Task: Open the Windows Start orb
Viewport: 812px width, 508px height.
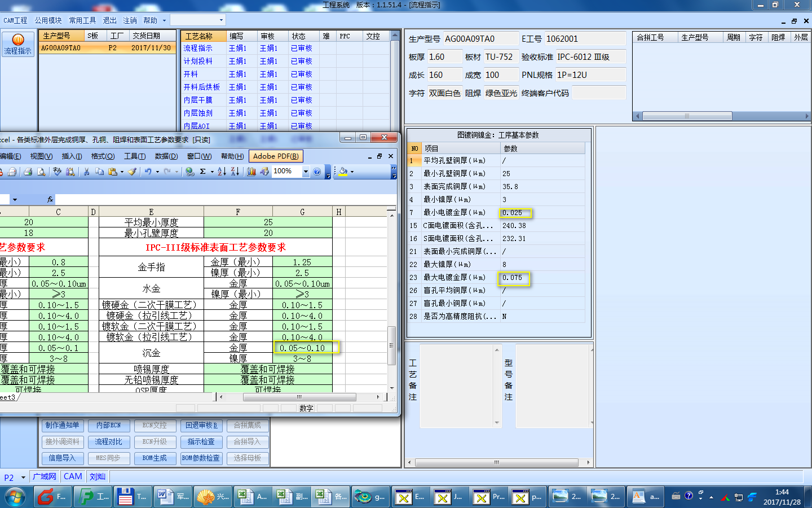Action: coord(15,497)
